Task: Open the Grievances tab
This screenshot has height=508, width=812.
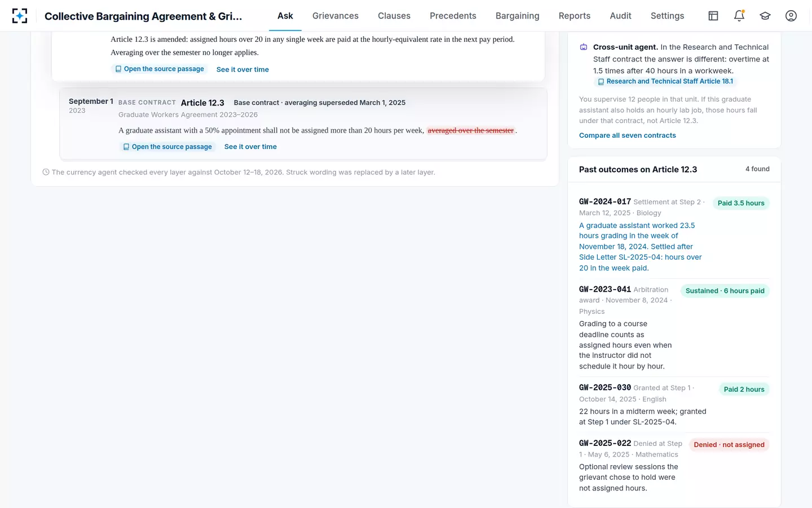Action: [x=336, y=16]
